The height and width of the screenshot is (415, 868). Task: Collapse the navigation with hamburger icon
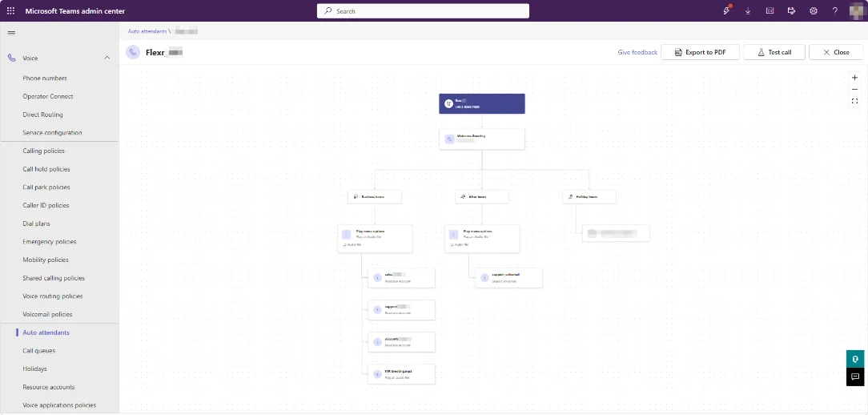pos(11,33)
